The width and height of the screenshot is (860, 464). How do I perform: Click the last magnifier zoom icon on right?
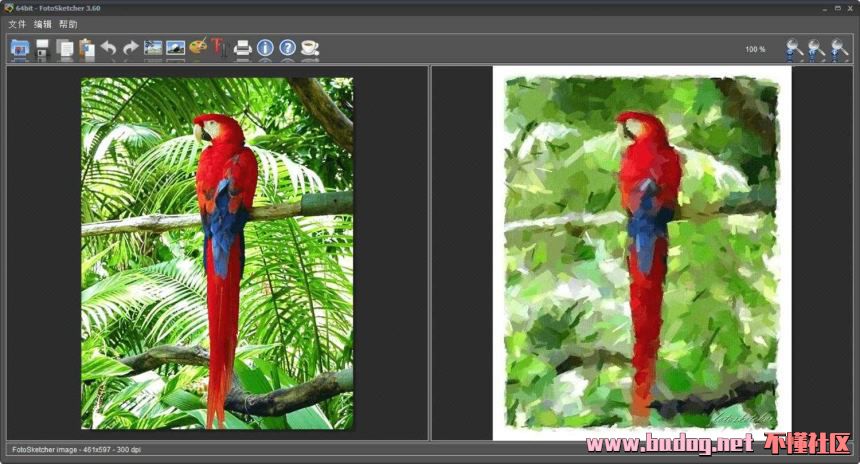coord(839,49)
